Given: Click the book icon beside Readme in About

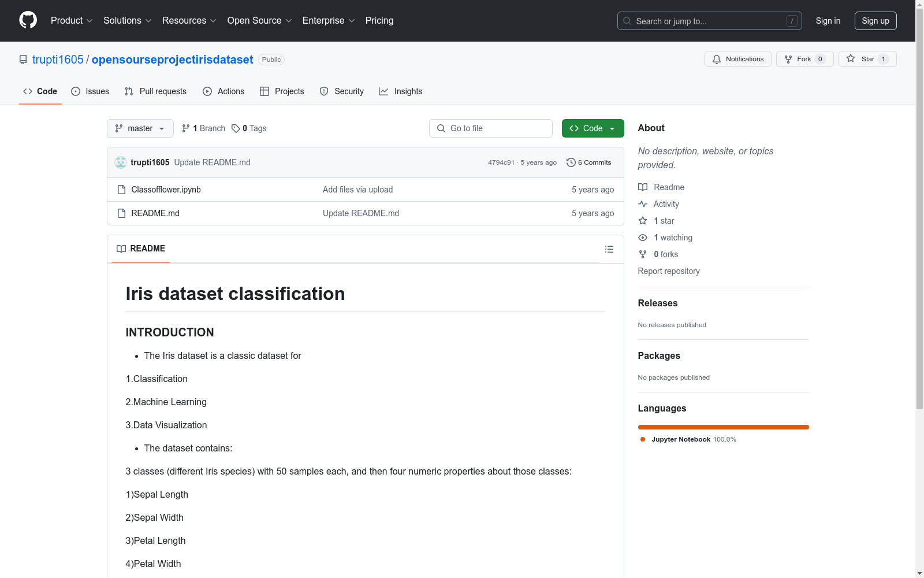Looking at the screenshot, I should [x=643, y=187].
